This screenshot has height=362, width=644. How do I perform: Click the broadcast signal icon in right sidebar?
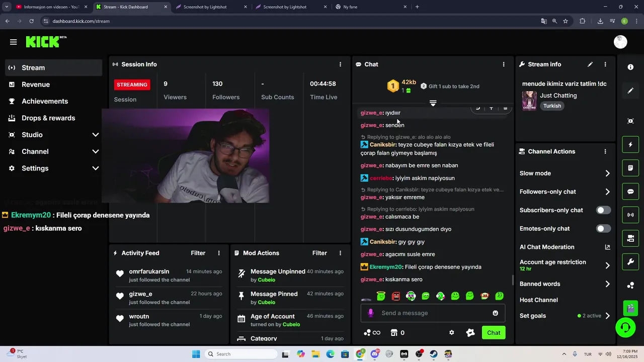tap(630, 215)
